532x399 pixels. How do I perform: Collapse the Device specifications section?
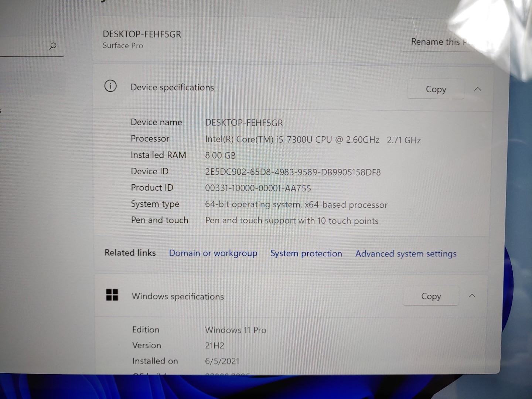478,89
